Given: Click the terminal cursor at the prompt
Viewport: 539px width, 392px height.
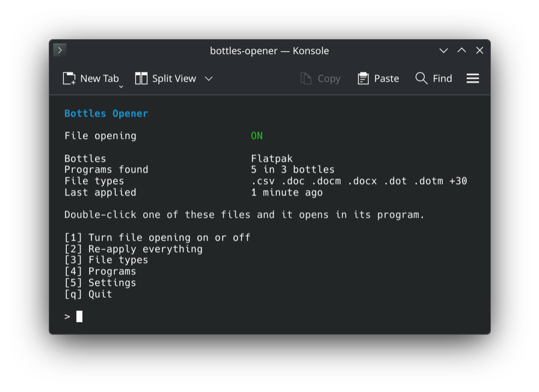Looking at the screenshot, I should click(x=79, y=316).
